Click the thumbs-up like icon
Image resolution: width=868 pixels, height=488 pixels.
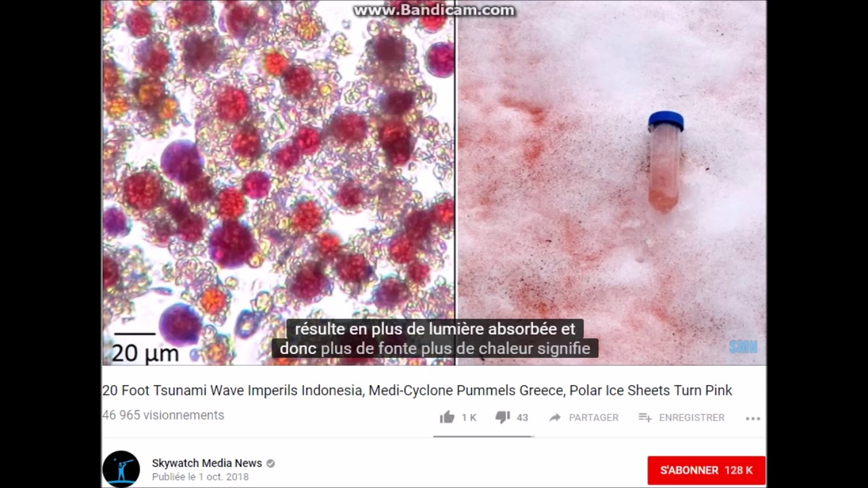[x=447, y=418]
